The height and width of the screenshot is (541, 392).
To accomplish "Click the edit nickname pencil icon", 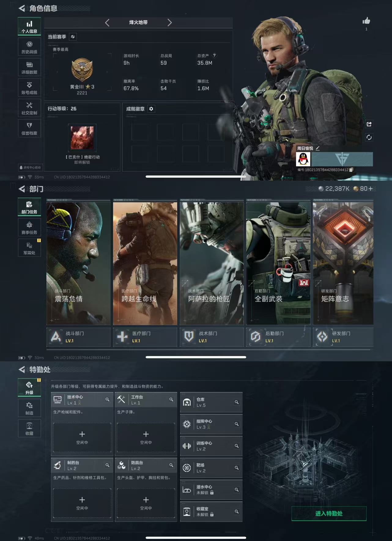I will [x=318, y=148].
